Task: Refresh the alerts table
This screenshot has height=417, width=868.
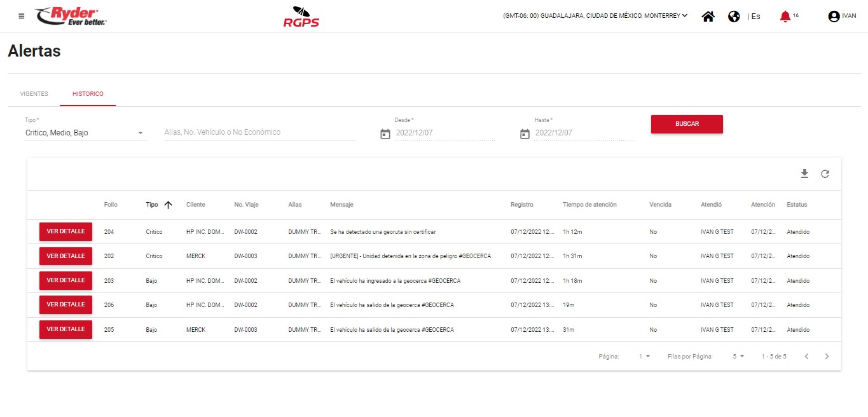Action: pos(825,174)
